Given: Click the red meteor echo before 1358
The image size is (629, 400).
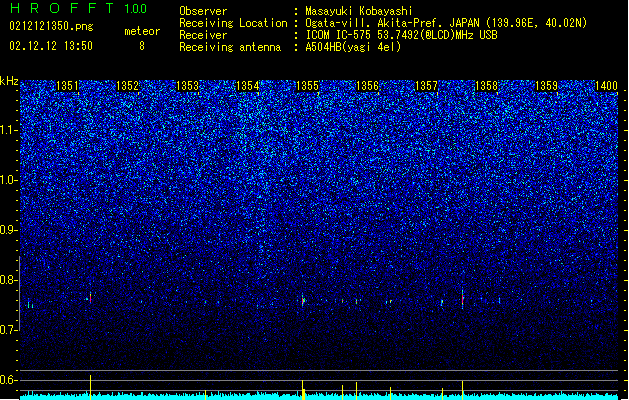Looking at the screenshot, I should pyautogui.click(x=463, y=299).
